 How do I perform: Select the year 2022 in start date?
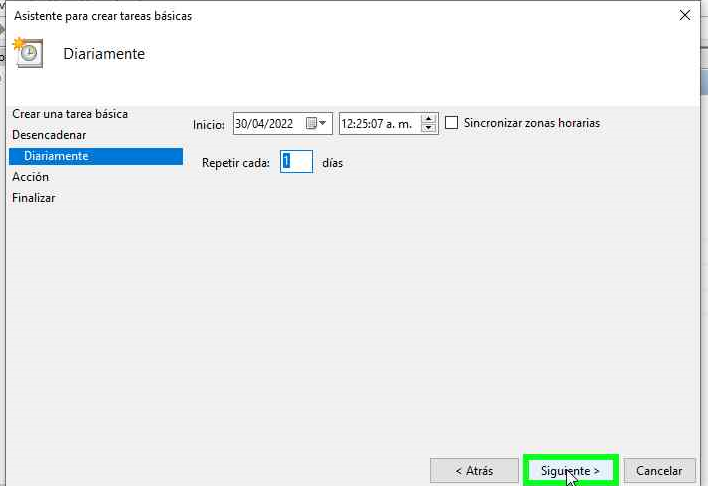coord(280,124)
